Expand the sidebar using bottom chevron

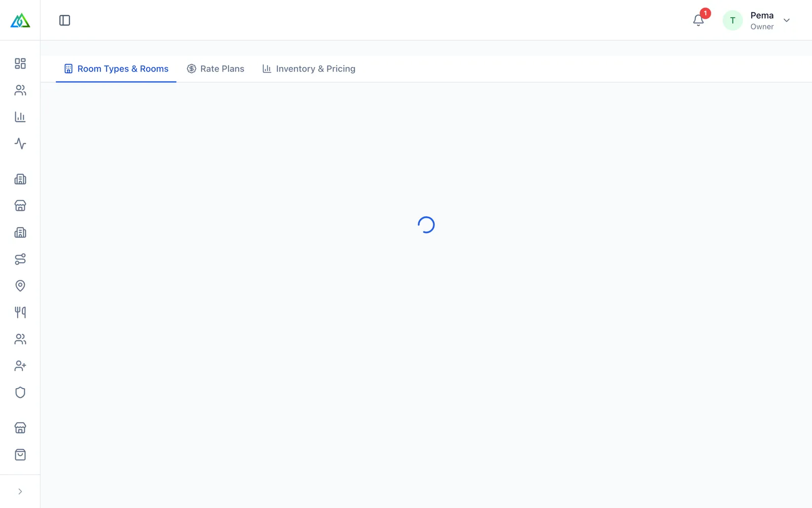tap(20, 491)
